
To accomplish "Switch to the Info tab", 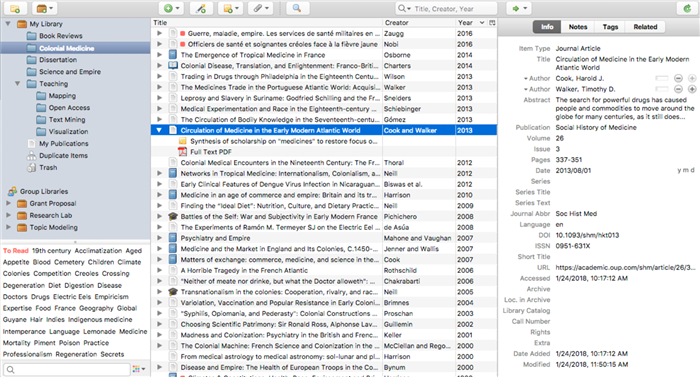I will (547, 27).
